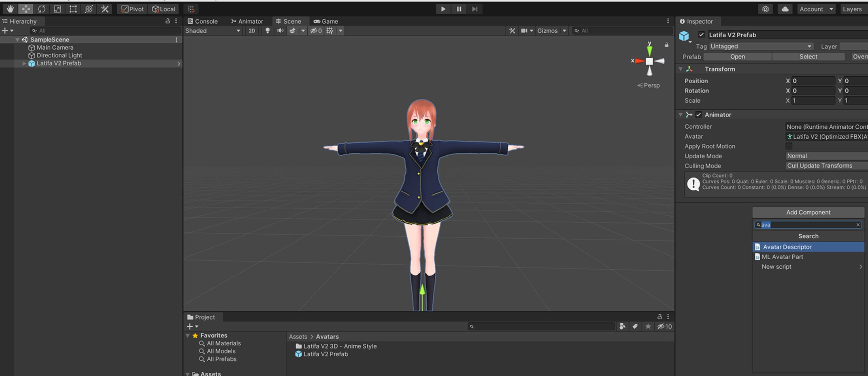Open the Account dropdown
This screenshot has height=376, width=868.
[816, 9]
